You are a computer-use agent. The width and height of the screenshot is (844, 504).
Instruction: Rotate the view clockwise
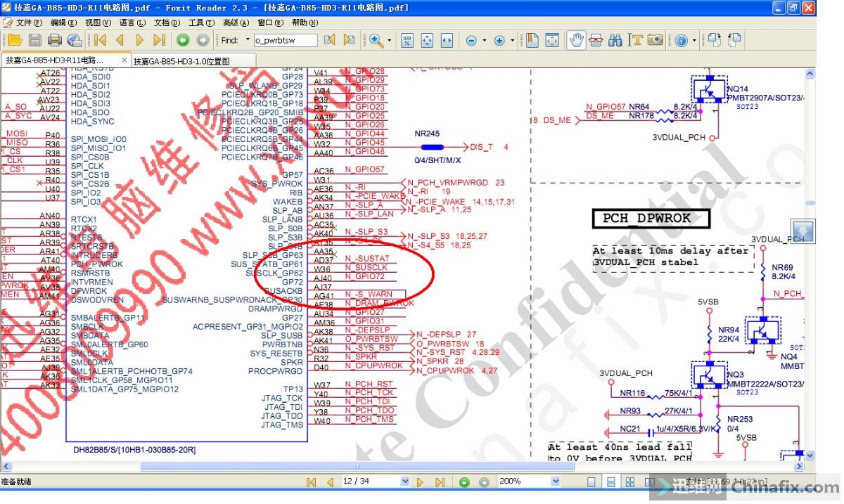[x=715, y=41]
